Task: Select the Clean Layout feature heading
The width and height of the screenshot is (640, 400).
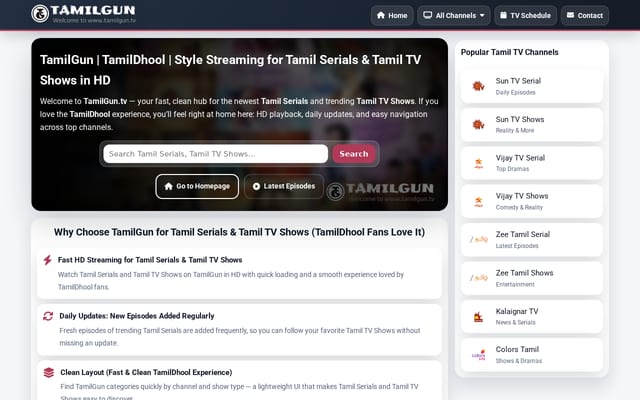Action: click(146, 372)
